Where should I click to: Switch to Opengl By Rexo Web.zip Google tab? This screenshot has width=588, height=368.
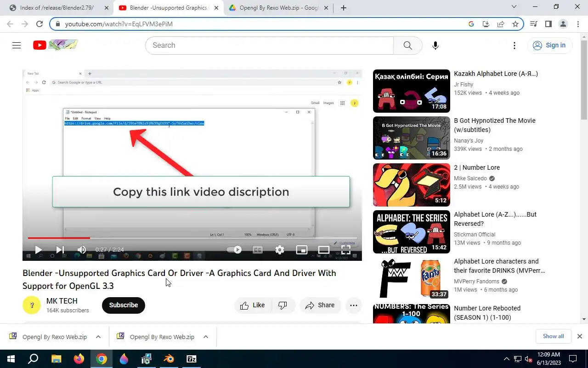(x=278, y=8)
